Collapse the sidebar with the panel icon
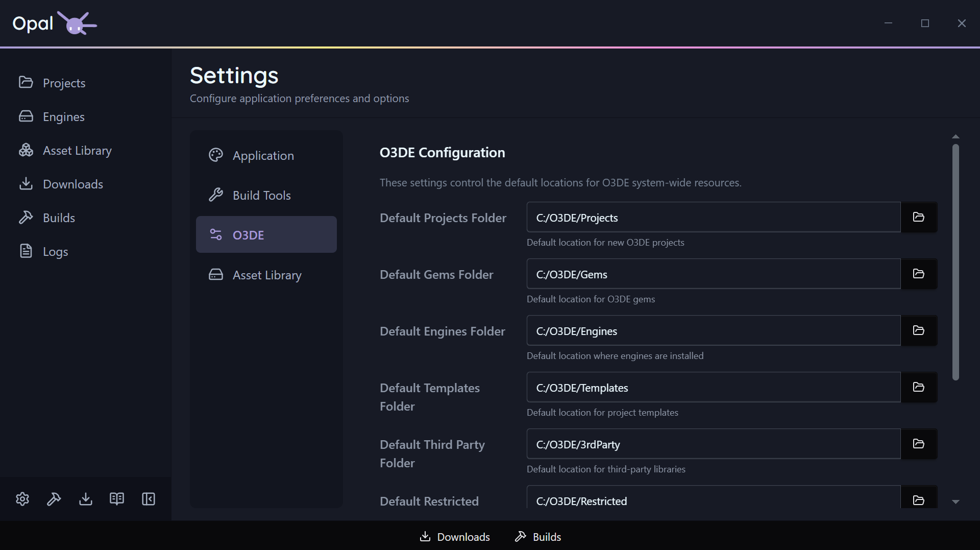Viewport: 980px width, 550px height. tap(149, 499)
